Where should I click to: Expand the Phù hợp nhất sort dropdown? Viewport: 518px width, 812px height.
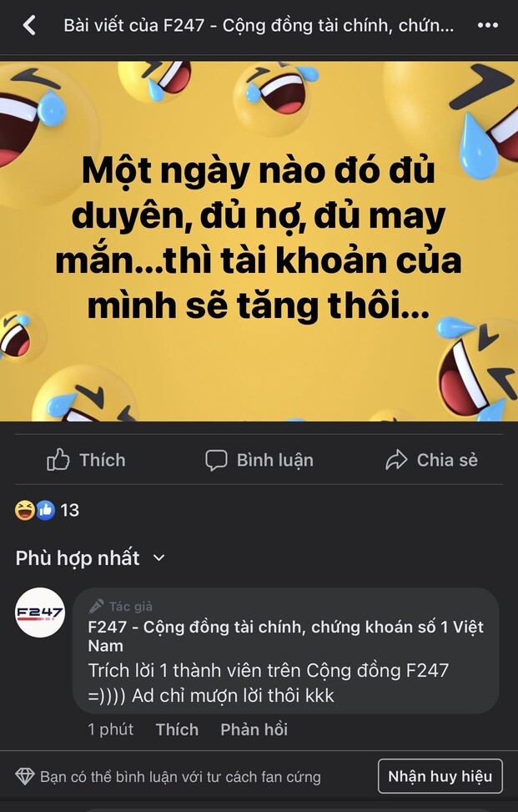90,557
